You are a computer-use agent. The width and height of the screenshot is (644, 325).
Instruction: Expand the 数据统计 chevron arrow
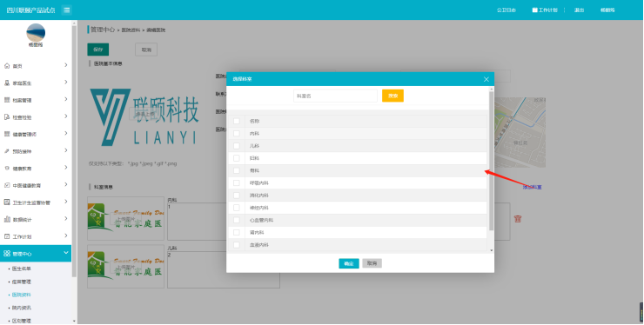pos(66,219)
